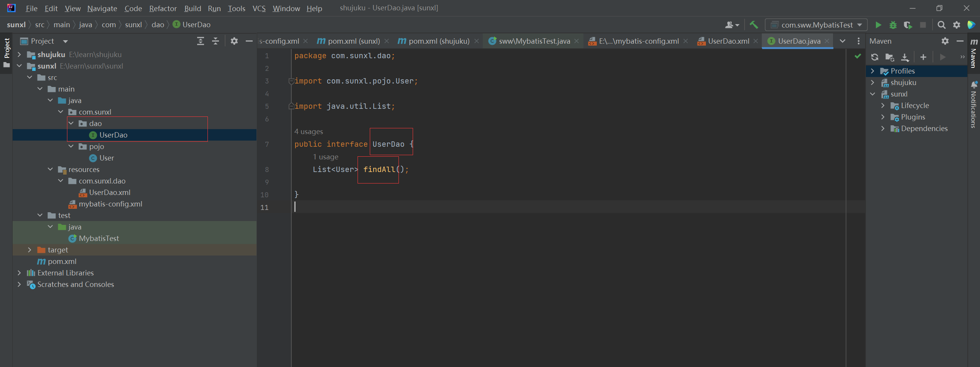Viewport: 980px width, 367px height.
Task: Open the Refactor menu
Action: (163, 8)
